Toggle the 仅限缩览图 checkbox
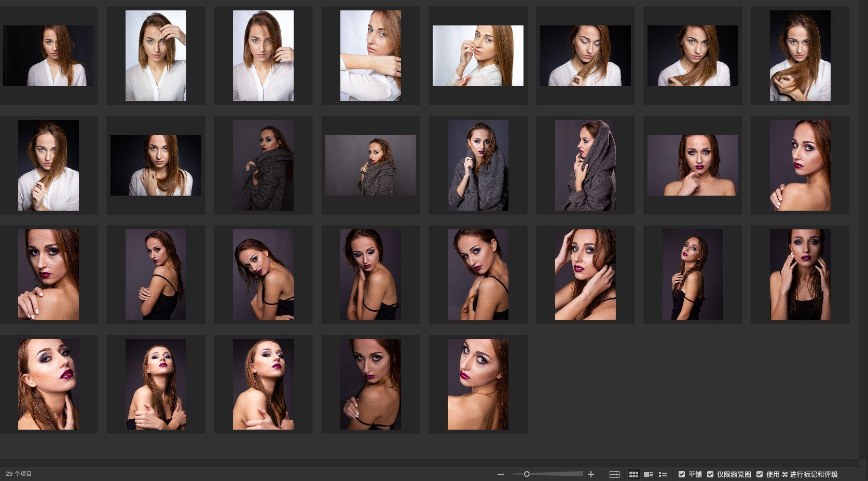Screen dimensions: 868x481 click(710, 474)
